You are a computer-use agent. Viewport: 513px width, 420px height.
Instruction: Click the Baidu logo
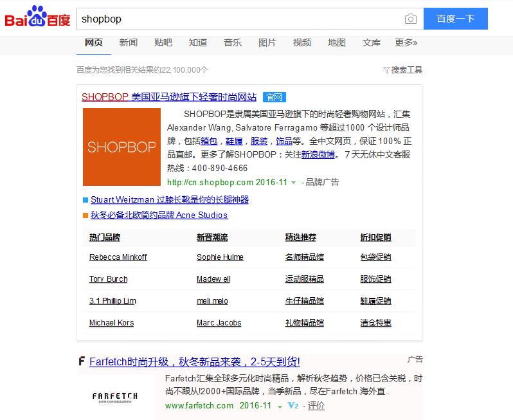pos(37,16)
